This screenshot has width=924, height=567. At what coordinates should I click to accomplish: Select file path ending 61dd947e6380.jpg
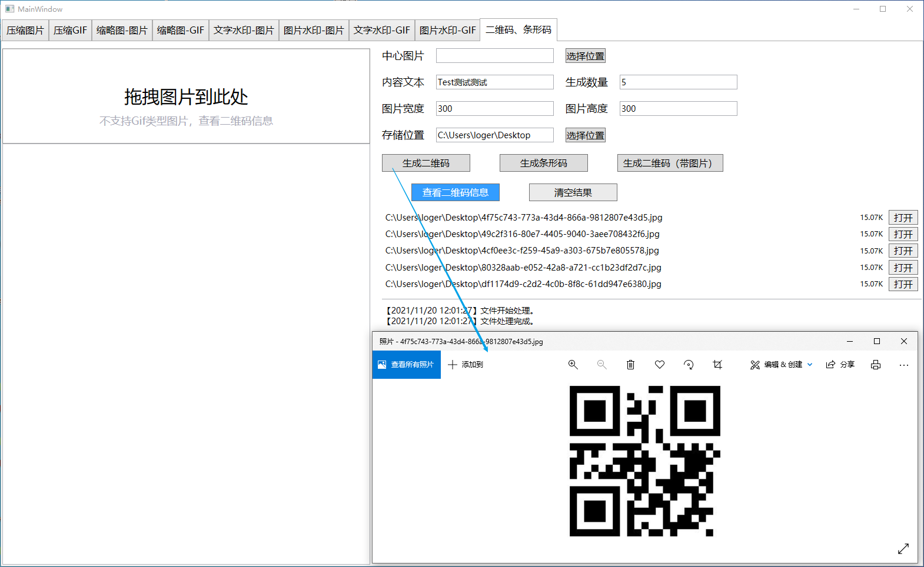tap(523, 284)
